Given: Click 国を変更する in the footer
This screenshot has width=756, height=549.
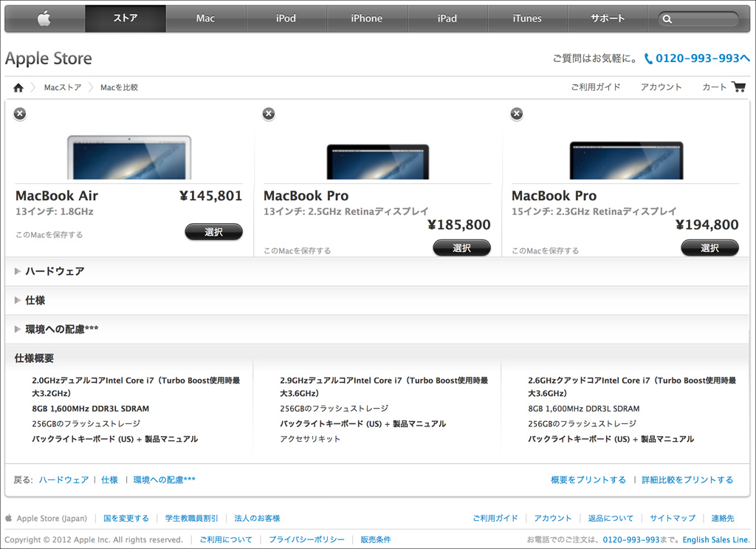Looking at the screenshot, I should coord(126,518).
